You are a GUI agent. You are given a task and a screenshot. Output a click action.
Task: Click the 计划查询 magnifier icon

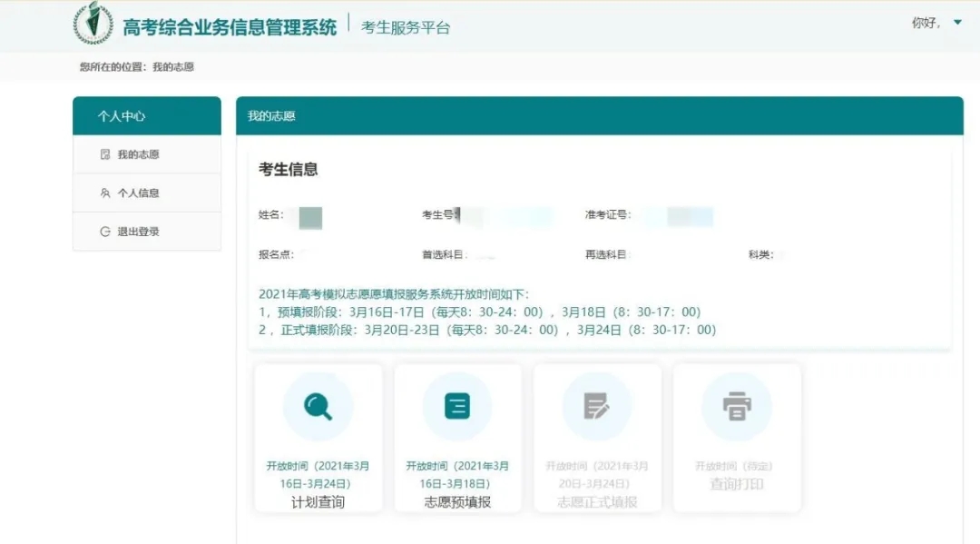tap(318, 406)
